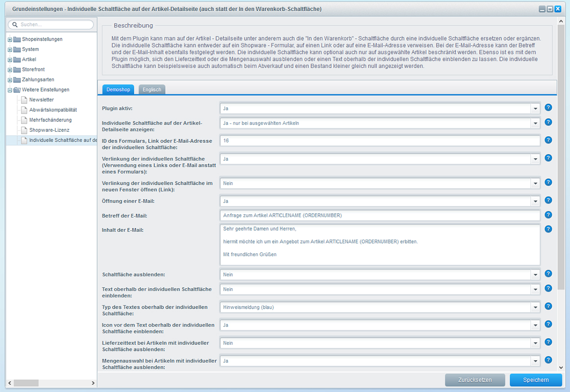
Task: Open the 'Plugin aktiv' dropdown
Action: [535, 109]
